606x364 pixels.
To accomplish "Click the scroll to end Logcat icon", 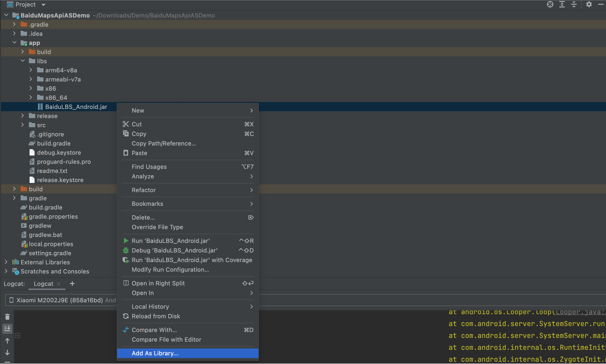I will click(x=7, y=329).
